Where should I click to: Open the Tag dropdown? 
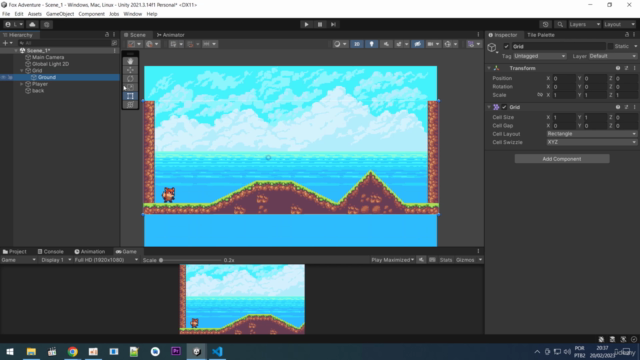pos(540,56)
